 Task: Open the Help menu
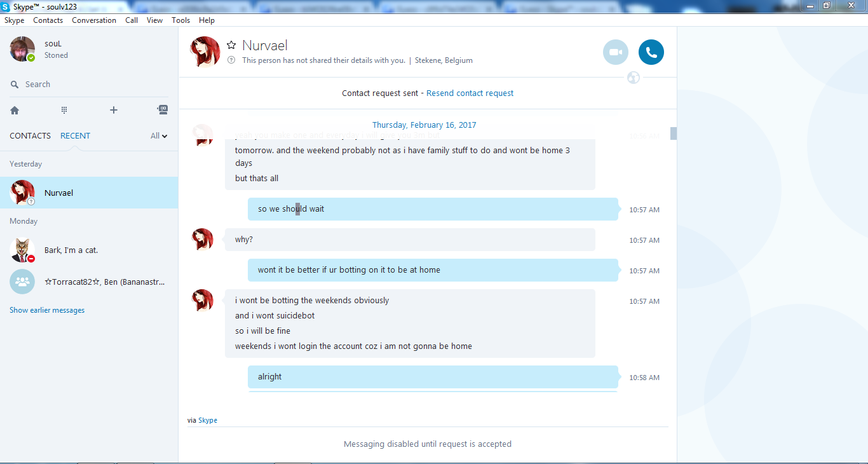point(207,20)
